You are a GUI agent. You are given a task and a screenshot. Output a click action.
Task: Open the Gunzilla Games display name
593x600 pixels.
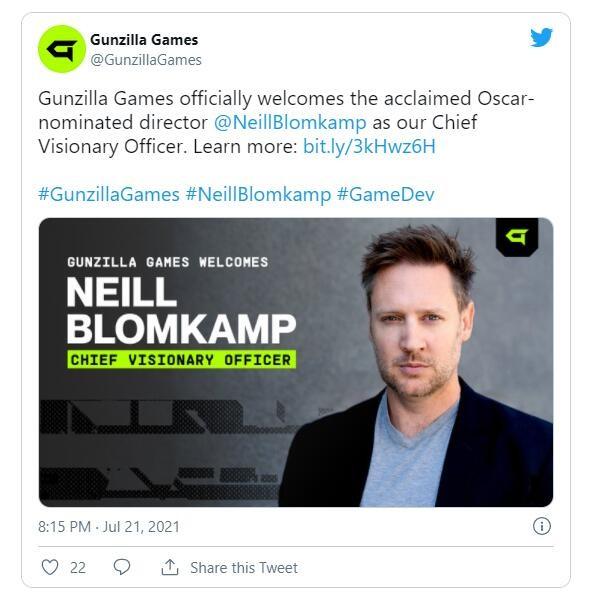click(x=144, y=40)
